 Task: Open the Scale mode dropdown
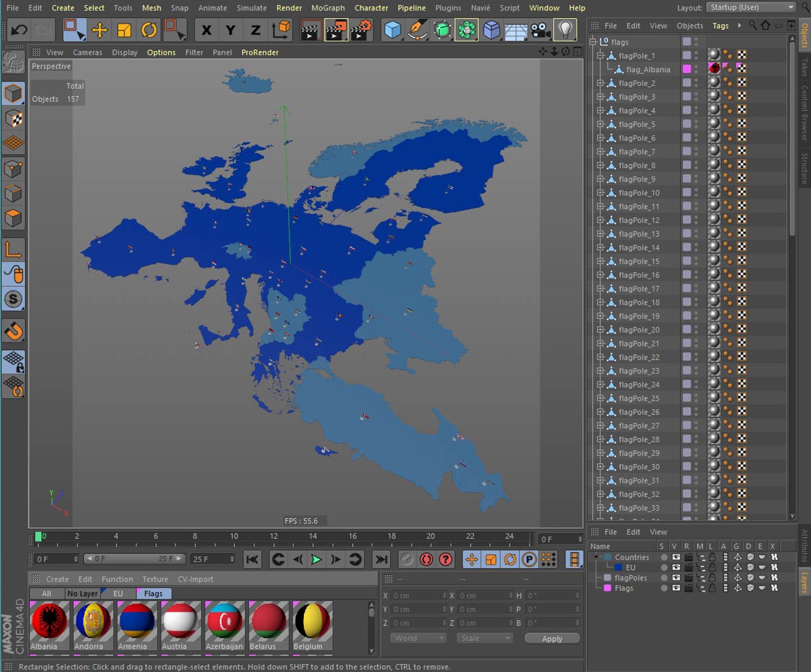485,638
